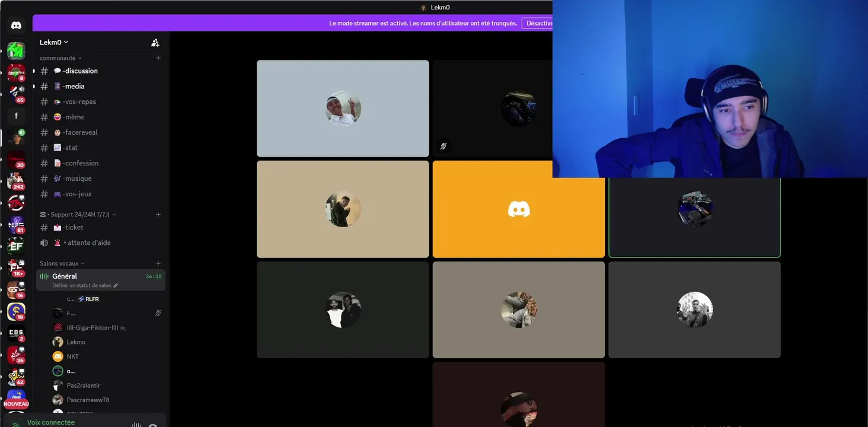Open the -mème channel
Screen dimensions: 868x427
pyautogui.click(x=101, y=117)
